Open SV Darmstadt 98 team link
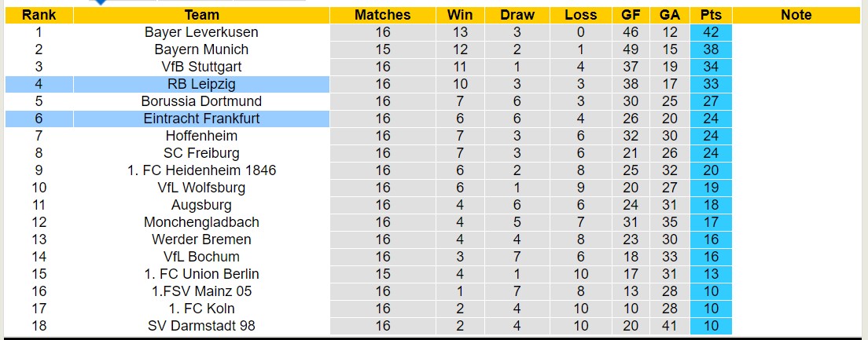The image size is (868, 340). coord(201,326)
